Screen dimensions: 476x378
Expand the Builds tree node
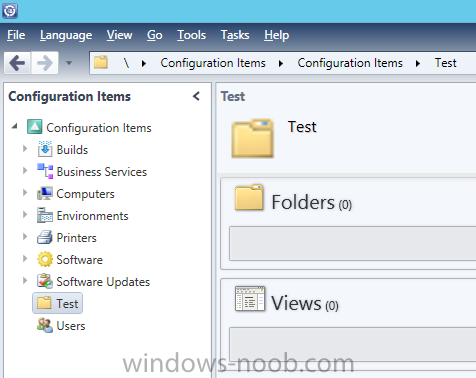pyautogui.click(x=25, y=148)
